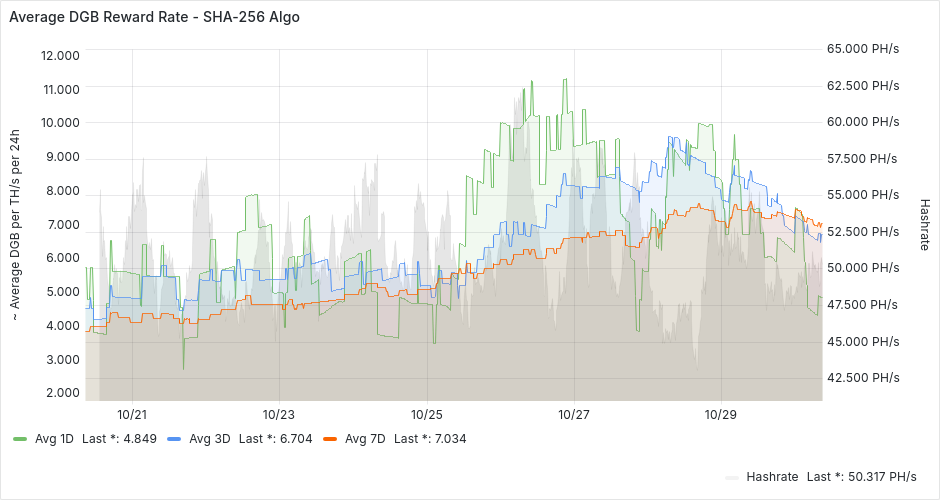Image resolution: width=940 pixels, height=500 pixels.
Task: Click the 10/21 date on the x-axis
Action: click(132, 414)
